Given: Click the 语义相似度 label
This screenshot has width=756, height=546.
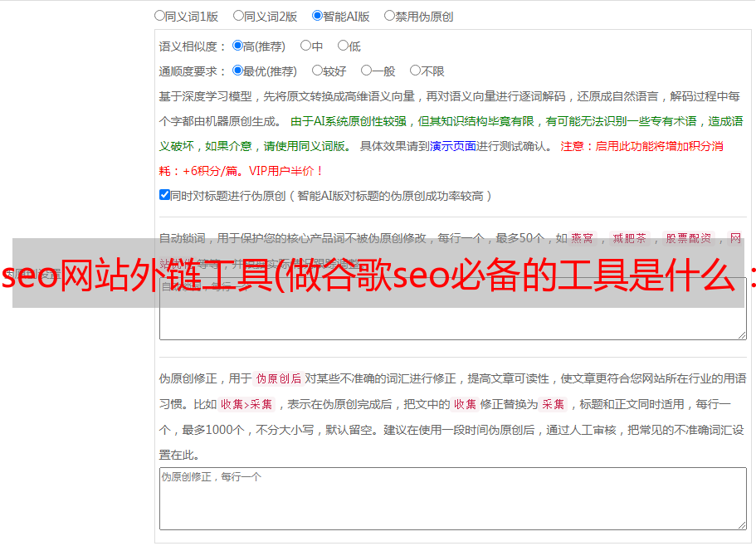Looking at the screenshot, I should point(192,46).
